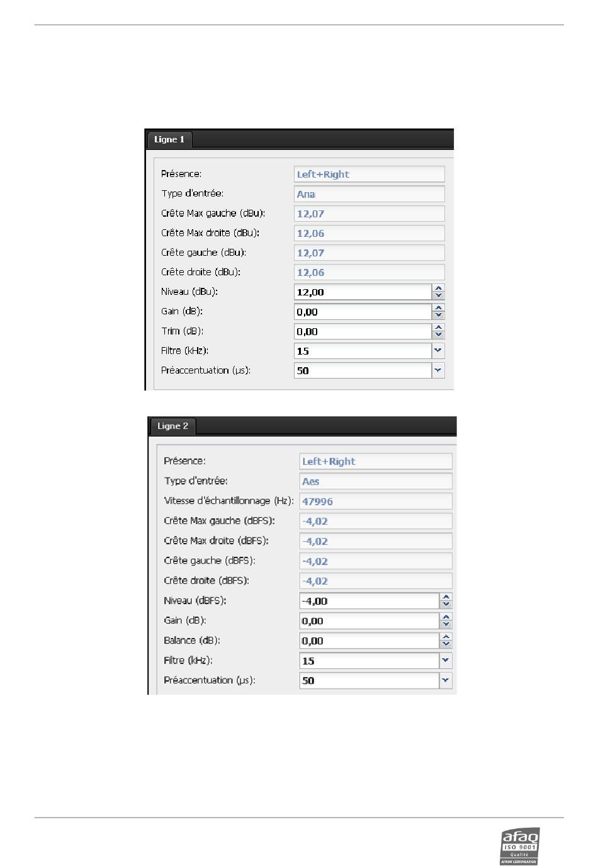598x868 pixels.
Task: Click the Niveau (dBu) stepper arrows
Action: click(x=439, y=292)
